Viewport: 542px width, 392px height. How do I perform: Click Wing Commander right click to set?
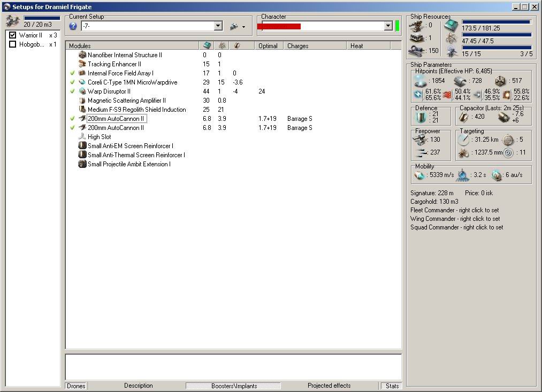tap(455, 219)
